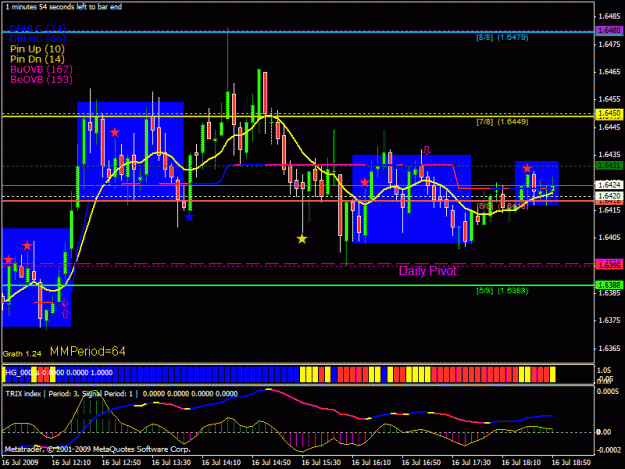Click the -0.0002 TRIX scale value

pos(608,450)
